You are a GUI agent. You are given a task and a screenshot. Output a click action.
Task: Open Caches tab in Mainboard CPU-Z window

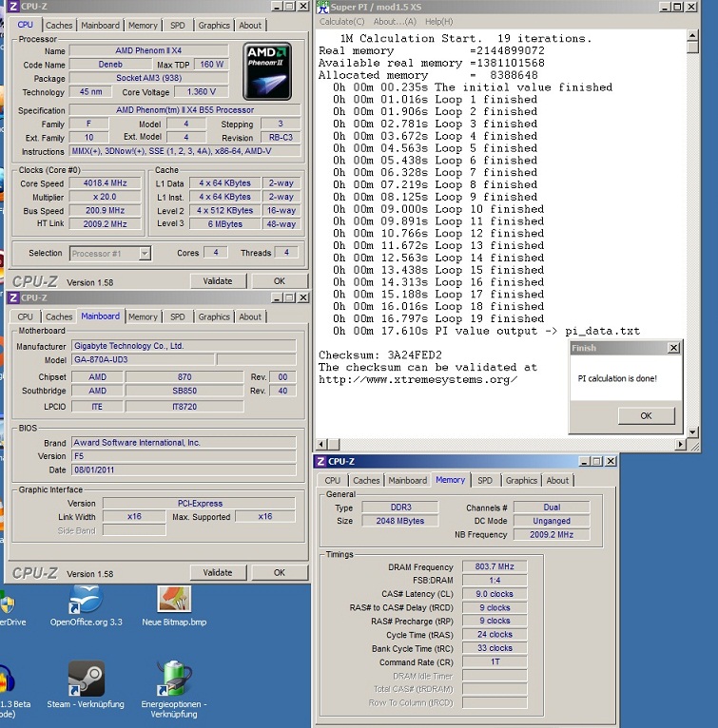pyautogui.click(x=59, y=316)
